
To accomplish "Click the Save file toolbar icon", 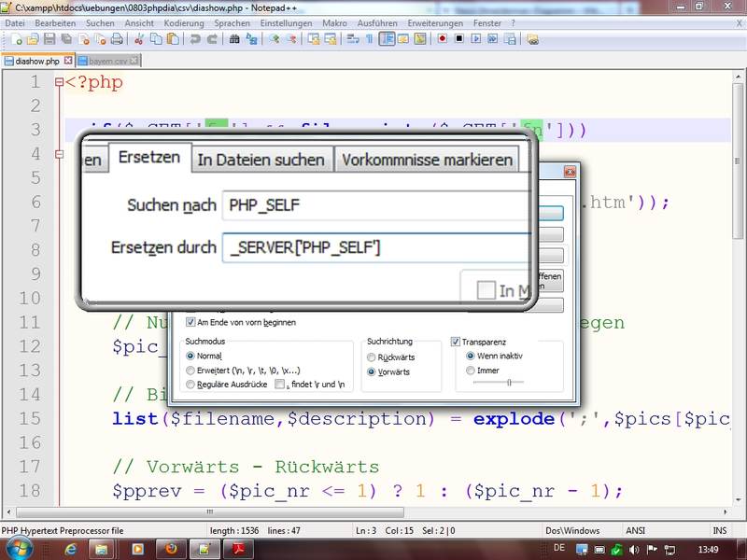I will click(x=50, y=39).
